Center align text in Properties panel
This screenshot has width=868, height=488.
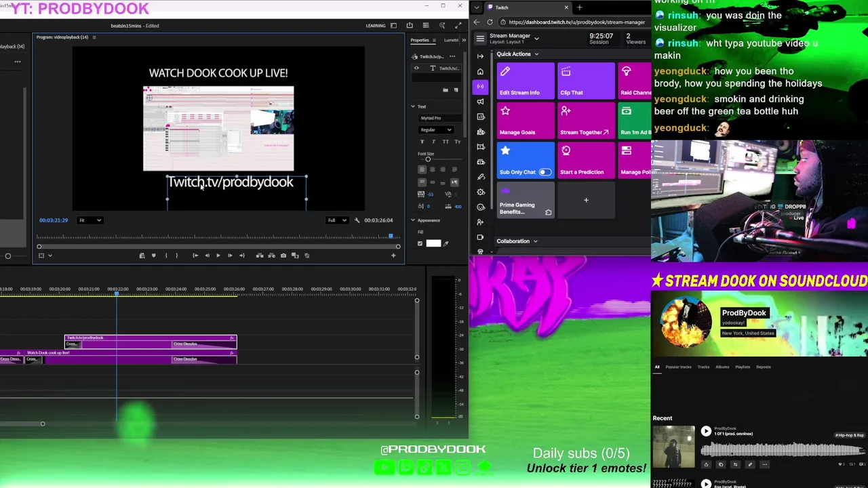[x=432, y=169]
